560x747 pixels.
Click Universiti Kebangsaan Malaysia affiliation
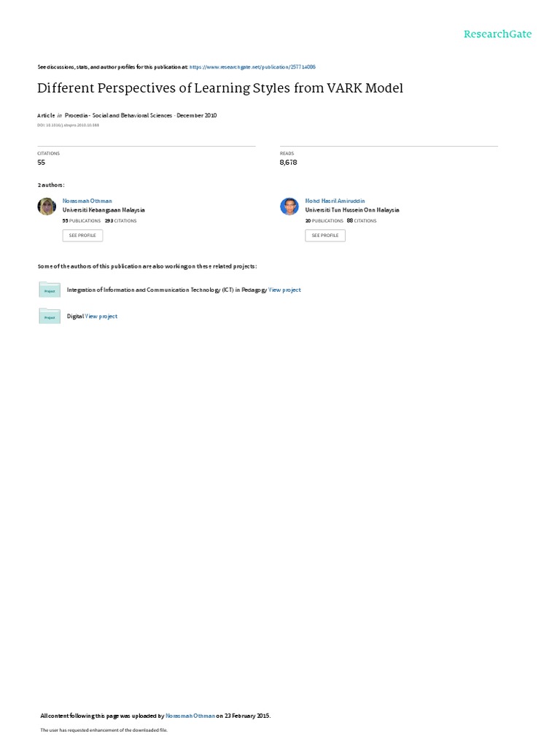point(104,210)
